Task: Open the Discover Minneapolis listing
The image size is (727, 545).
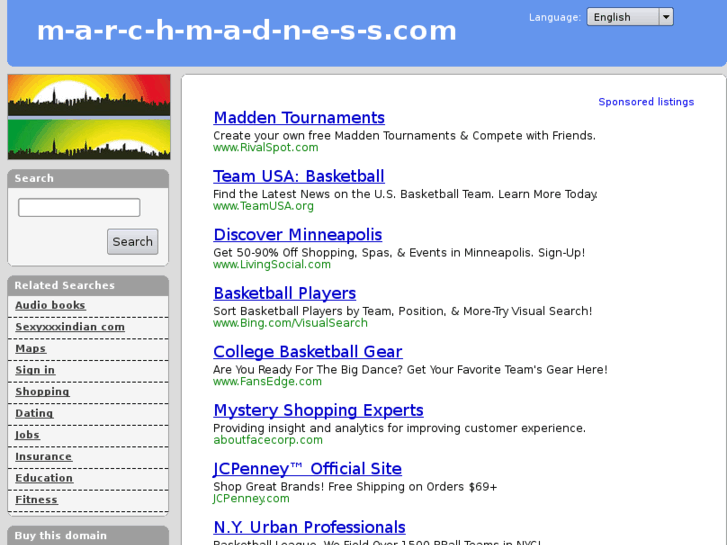Action: pos(298,235)
